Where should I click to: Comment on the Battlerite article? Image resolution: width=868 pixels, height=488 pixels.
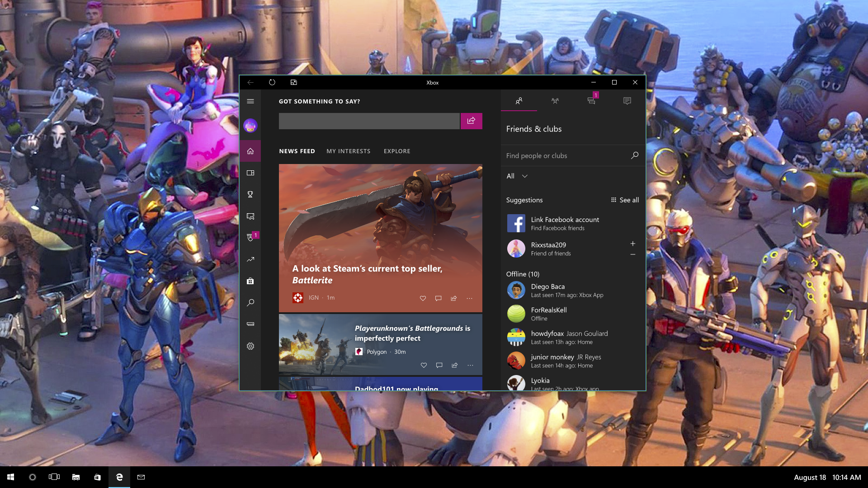click(x=438, y=298)
